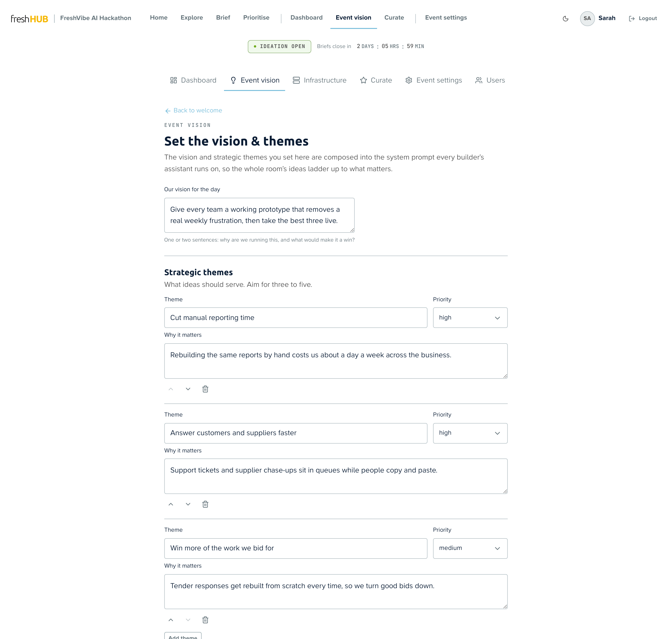This screenshot has width=672, height=639.
Task: Move 'Answer customers and suppliers faster' theme down
Action: pos(188,504)
